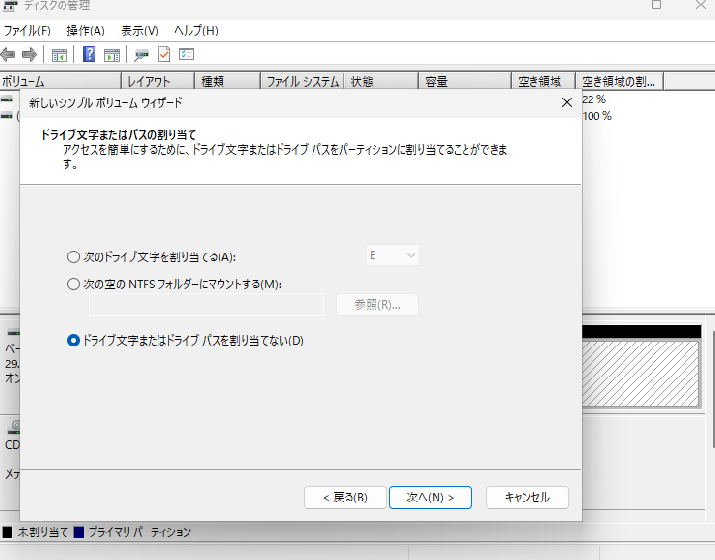Select the mount in empty NTFS folder option

point(73,284)
